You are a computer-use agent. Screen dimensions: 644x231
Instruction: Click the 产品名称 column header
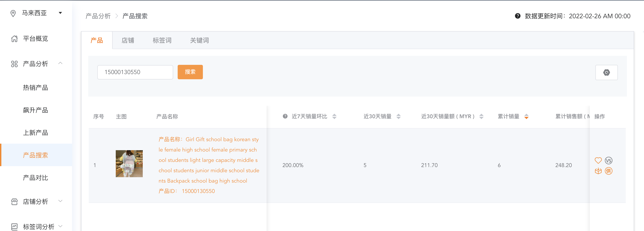coord(167,116)
